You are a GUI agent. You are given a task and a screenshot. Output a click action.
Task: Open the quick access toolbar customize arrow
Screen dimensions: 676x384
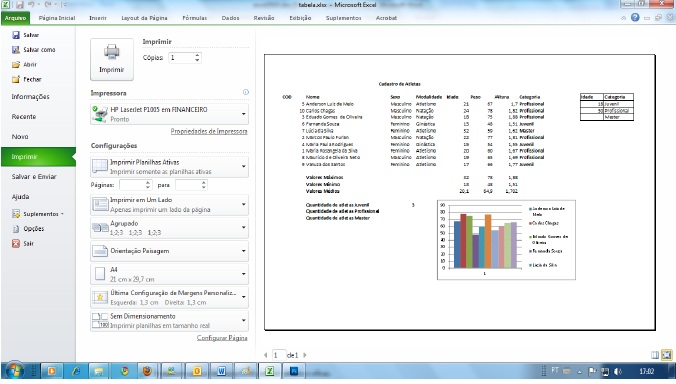[x=66, y=5]
